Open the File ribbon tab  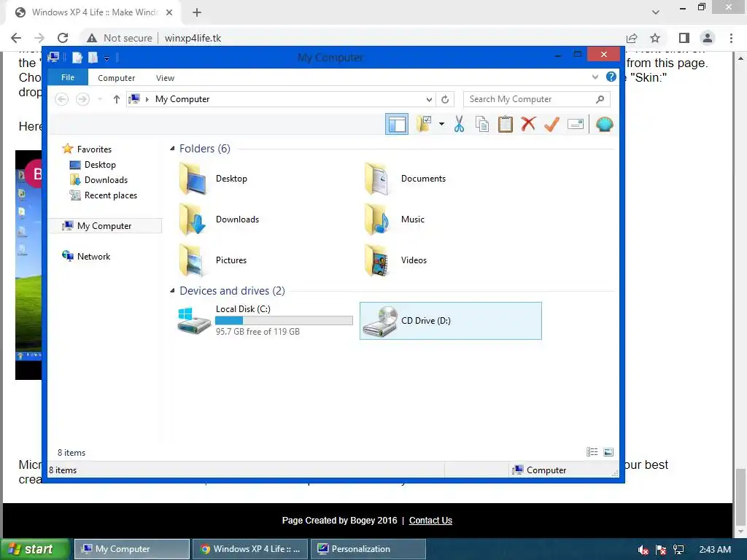[x=68, y=77]
